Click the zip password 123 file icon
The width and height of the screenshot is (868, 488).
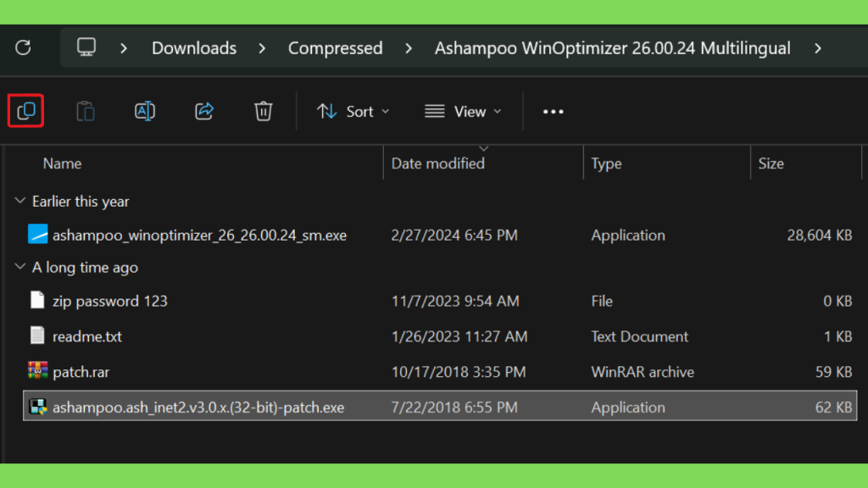[37, 300]
